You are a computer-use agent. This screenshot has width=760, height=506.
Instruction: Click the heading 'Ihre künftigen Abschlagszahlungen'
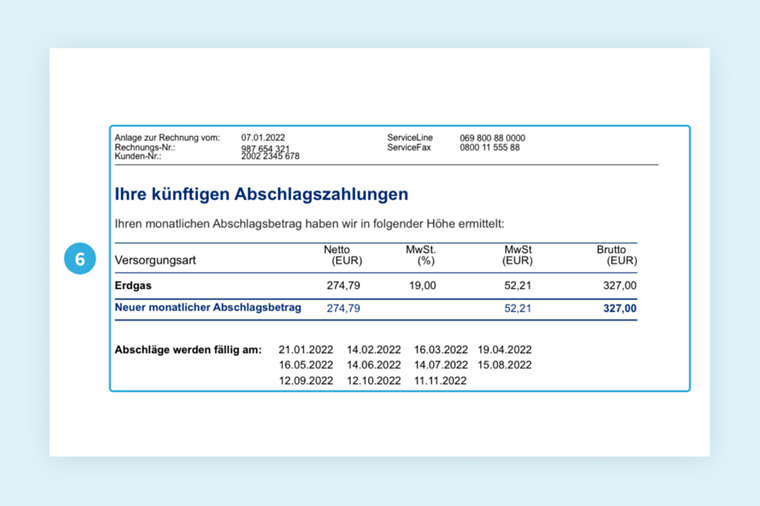[261, 194]
